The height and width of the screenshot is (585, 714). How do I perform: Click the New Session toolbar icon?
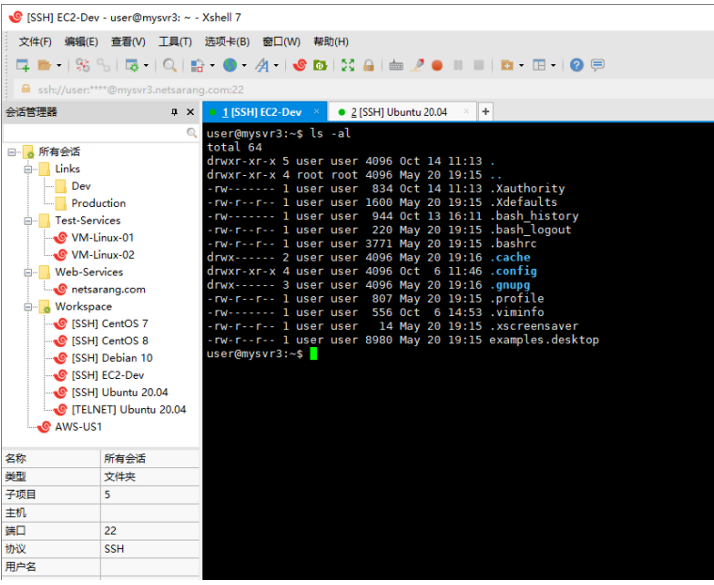[x=22, y=65]
